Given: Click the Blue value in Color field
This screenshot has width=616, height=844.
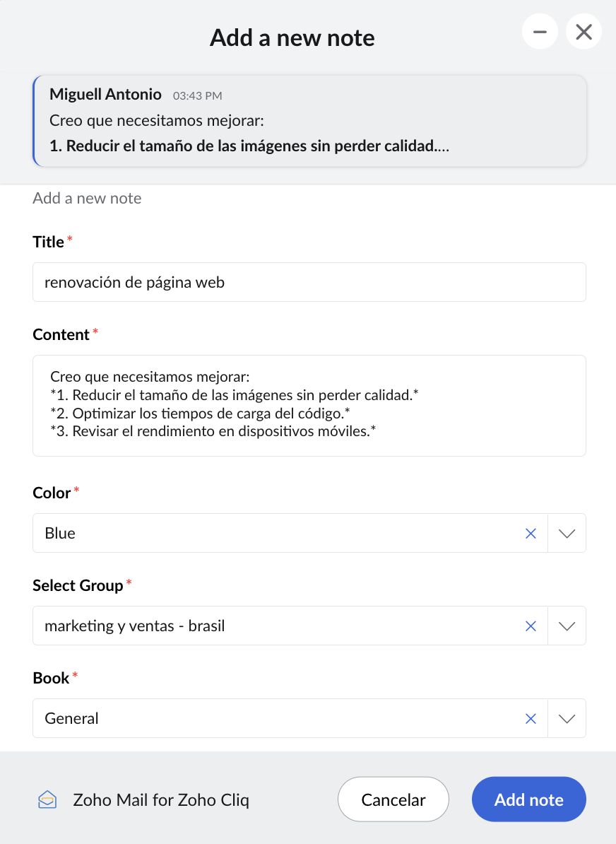Looking at the screenshot, I should click(60, 534).
